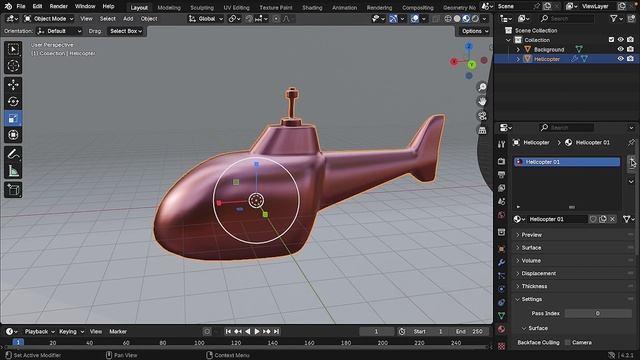Screen dimensions: 640x360
Task: Disable Helicopter in renders camera icon
Action: pyautogui.click(x=630, y=59)
